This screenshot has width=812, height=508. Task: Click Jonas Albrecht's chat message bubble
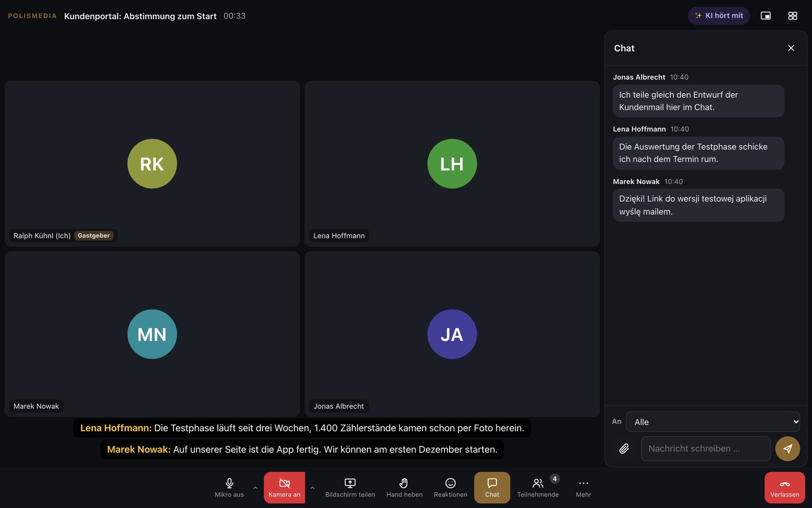point(698,101)
